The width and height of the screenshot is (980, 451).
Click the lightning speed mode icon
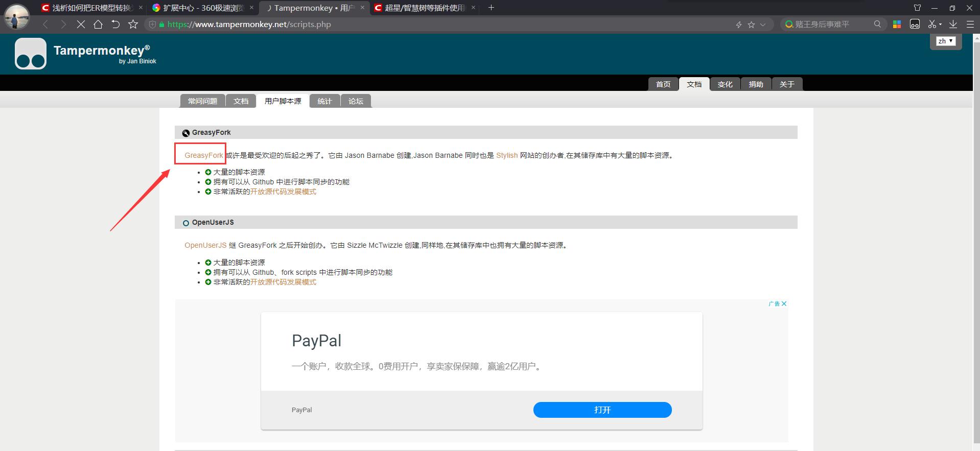[x=738, y=25]
